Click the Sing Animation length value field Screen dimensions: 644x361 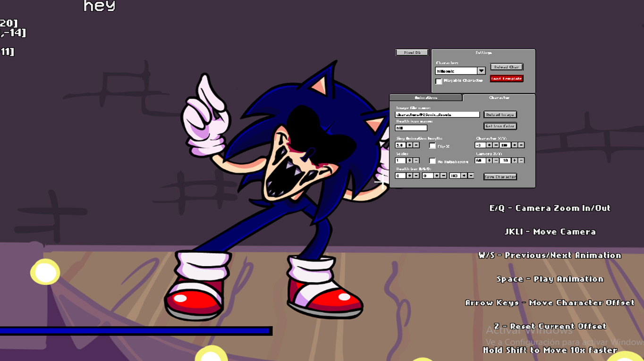pyautogui.click(x=400, y=145)
